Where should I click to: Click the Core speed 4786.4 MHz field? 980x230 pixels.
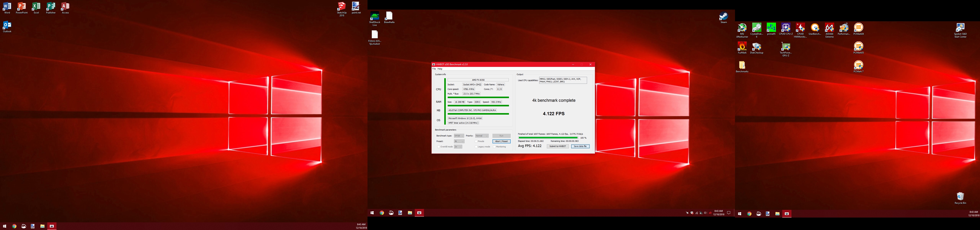click(x=469, y=89)
